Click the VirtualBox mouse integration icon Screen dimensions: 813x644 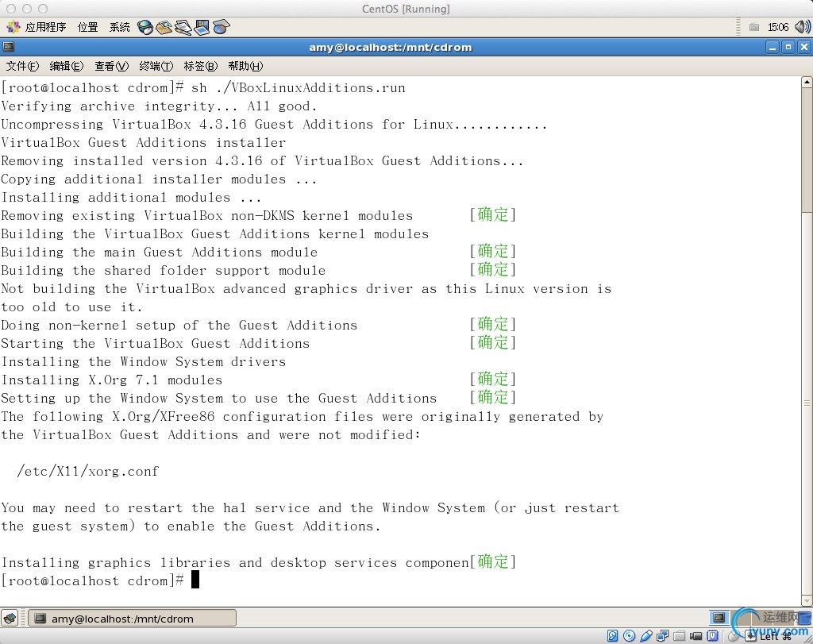(734, 636)
